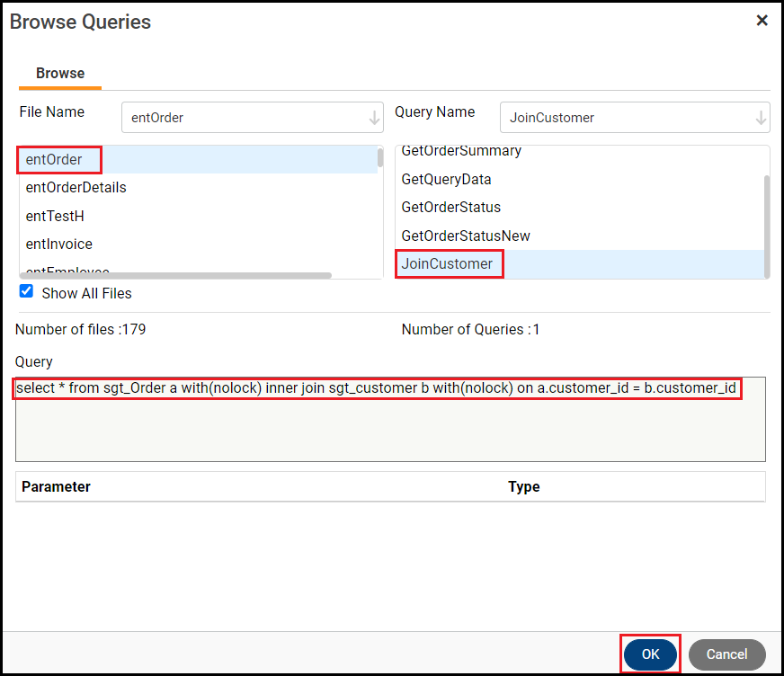Click the File Name field showing entOrder
The image size is (784, 676).
[252, 118]
